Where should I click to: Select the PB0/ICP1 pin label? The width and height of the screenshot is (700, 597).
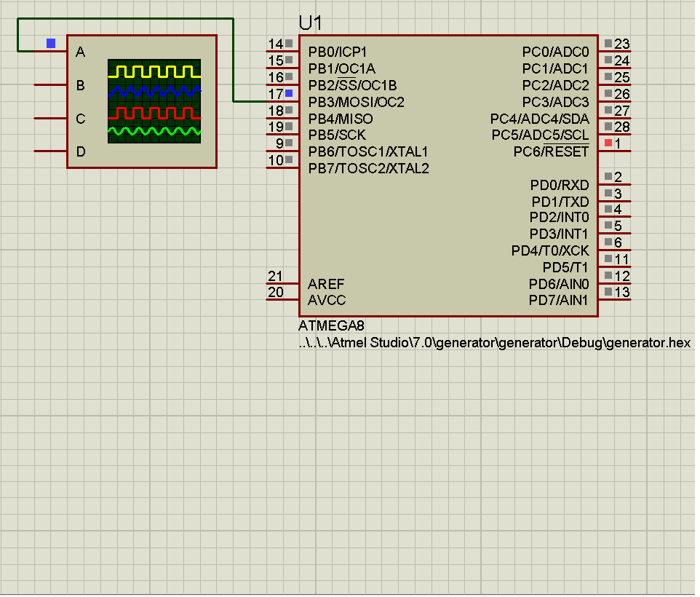[338, 52]
